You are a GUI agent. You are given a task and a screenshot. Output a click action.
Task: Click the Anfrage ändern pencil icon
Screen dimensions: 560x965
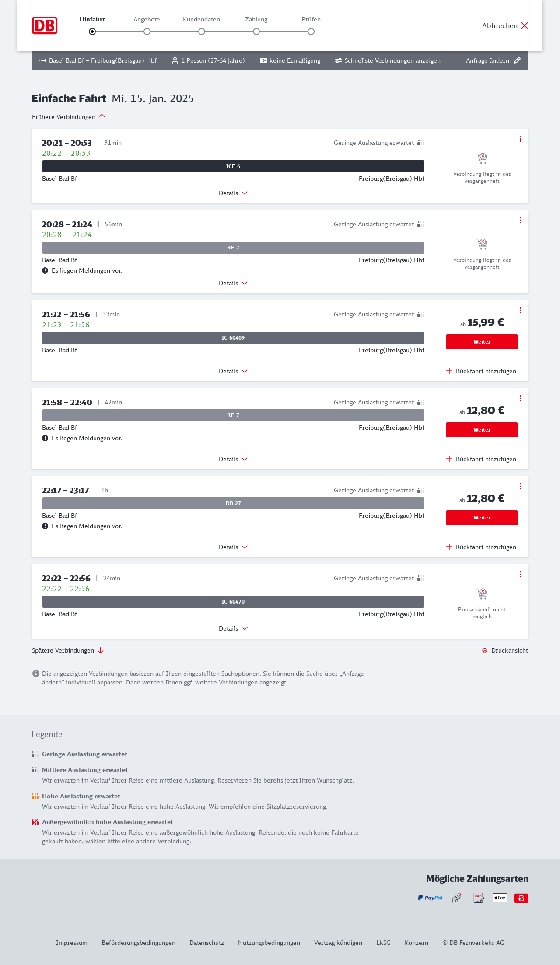517,60
